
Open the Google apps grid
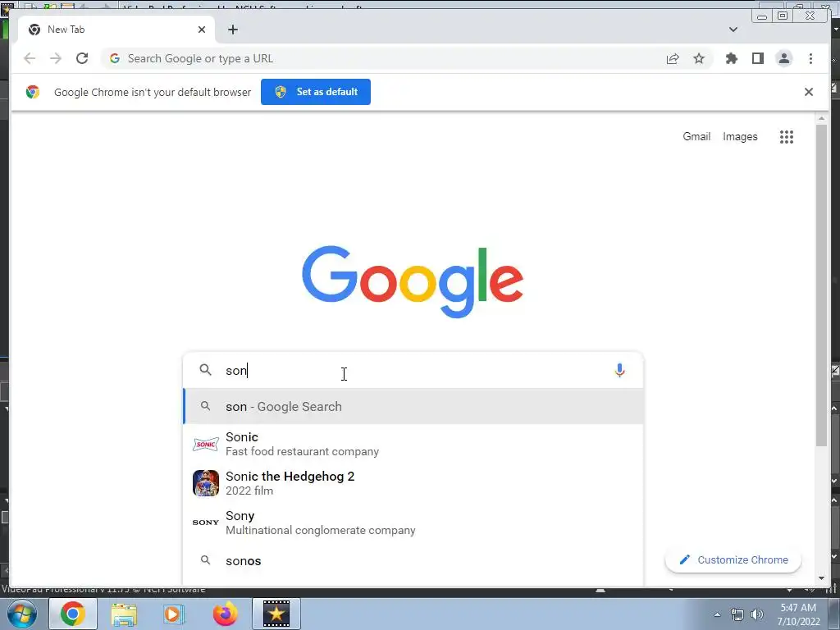coord(787,137)
